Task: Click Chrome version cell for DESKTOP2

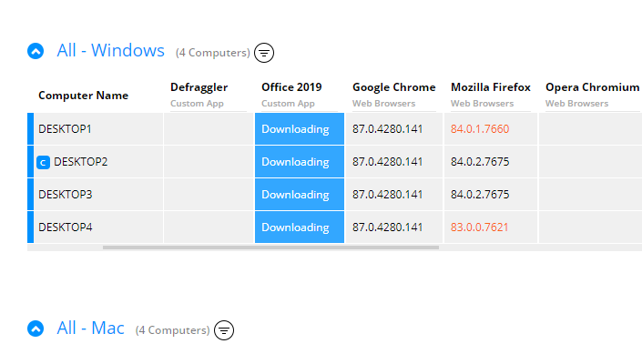Action: pyautogui.click(x=387, y=162)
